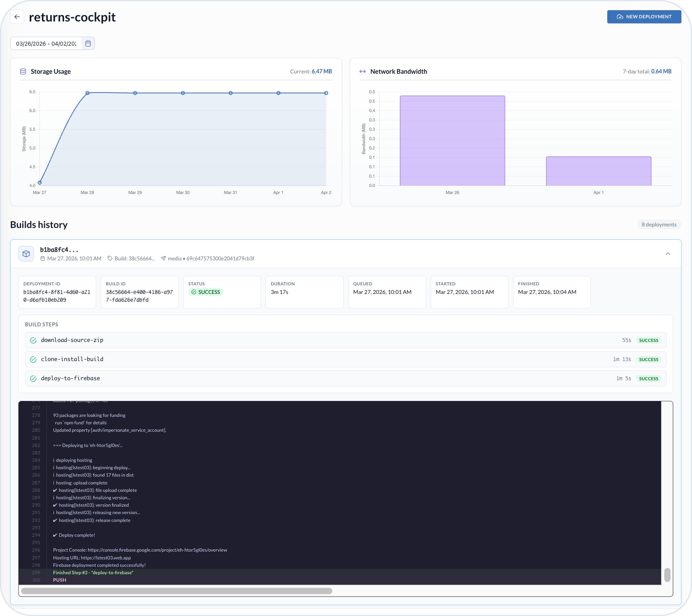Click the deployment package cube icon
Image resolution: width=692 pixels, height=616 pixels.
point(26,254)
